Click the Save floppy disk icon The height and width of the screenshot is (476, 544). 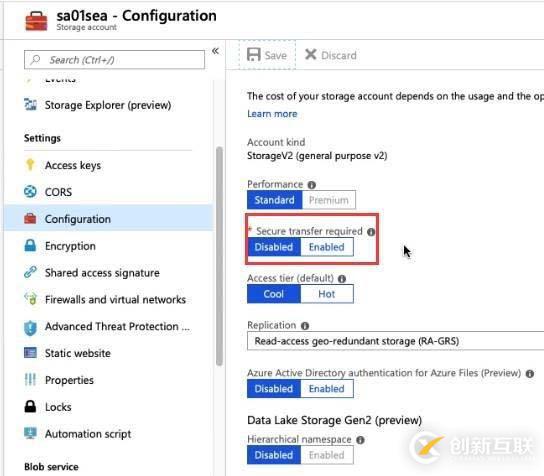(254, 55)
